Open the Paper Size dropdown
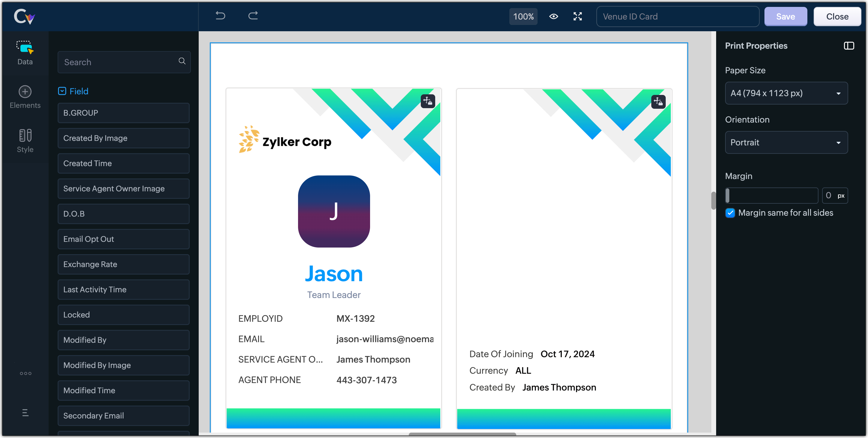Image resolution: width=868 pixels, height=438 pixels. coord(786,93)
